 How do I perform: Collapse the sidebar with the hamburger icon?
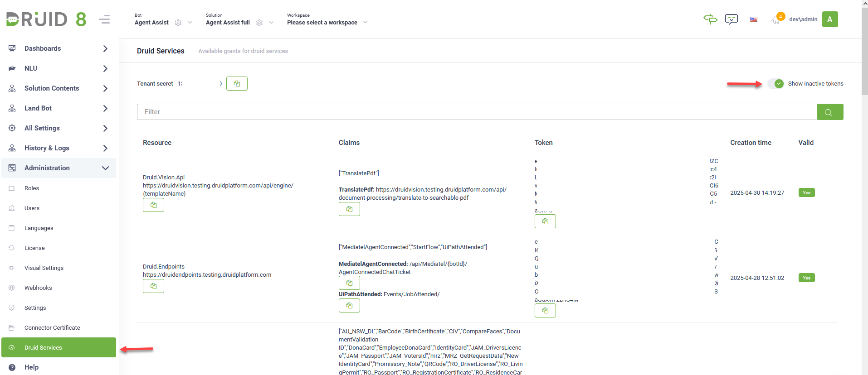pos(105,19)
